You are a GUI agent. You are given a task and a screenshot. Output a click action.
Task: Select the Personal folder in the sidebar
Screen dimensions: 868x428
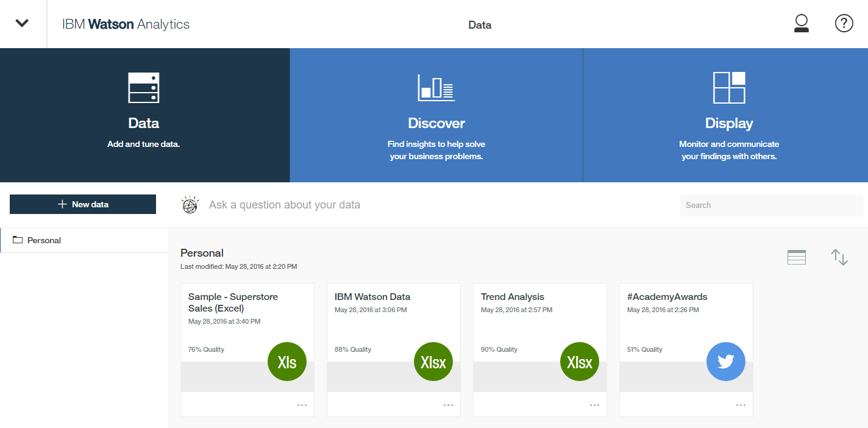(x=43, y=240)
